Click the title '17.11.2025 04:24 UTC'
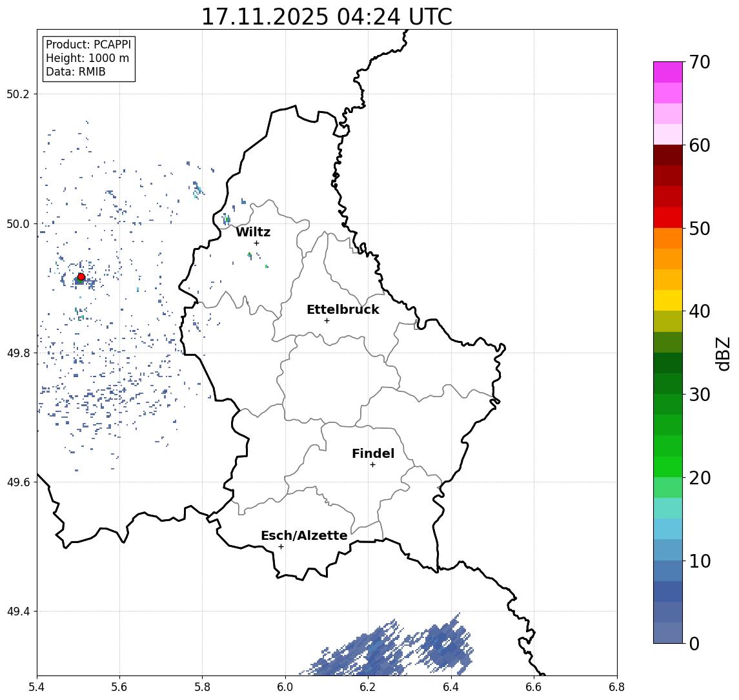This screenshot has width=739, height=700. click(x=327, y=17)
